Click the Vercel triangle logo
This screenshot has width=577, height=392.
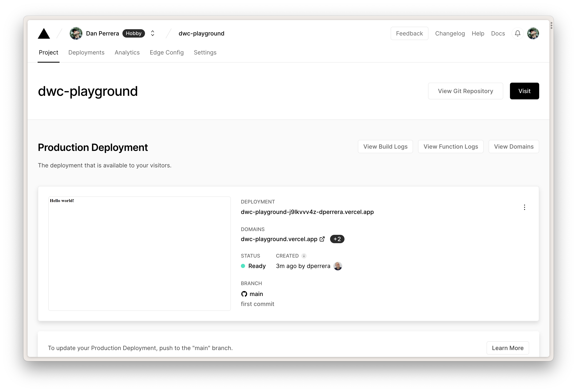44,34
